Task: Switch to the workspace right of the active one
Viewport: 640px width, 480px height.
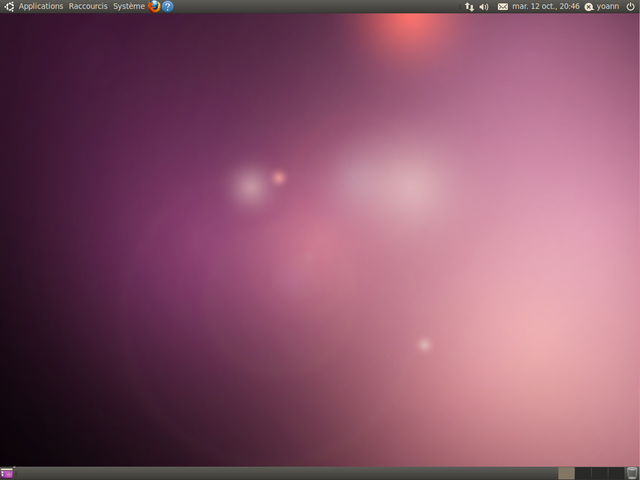Action: 583,473
